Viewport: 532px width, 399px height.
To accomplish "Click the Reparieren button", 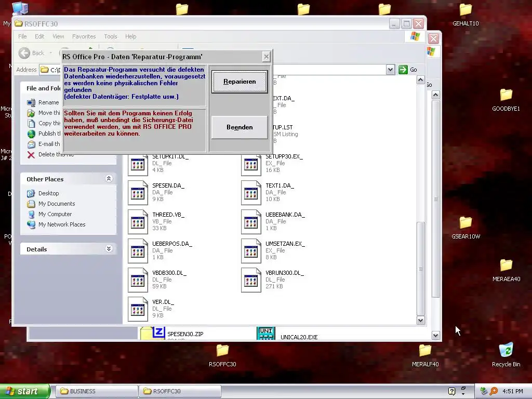I will 240,82.
